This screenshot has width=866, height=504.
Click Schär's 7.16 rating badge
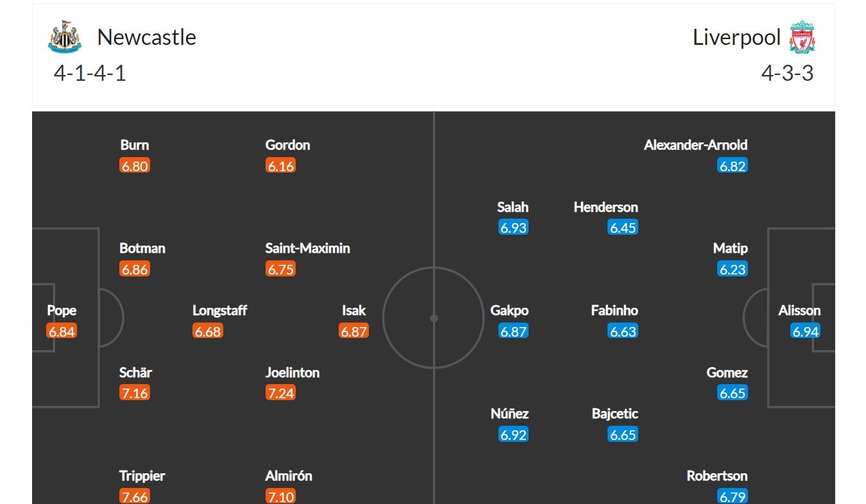[x=135, y=393]
